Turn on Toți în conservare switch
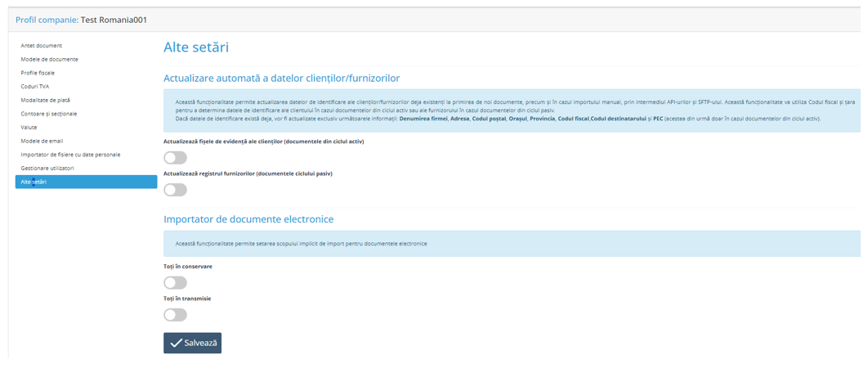868x387 pixels. point(175,282)
